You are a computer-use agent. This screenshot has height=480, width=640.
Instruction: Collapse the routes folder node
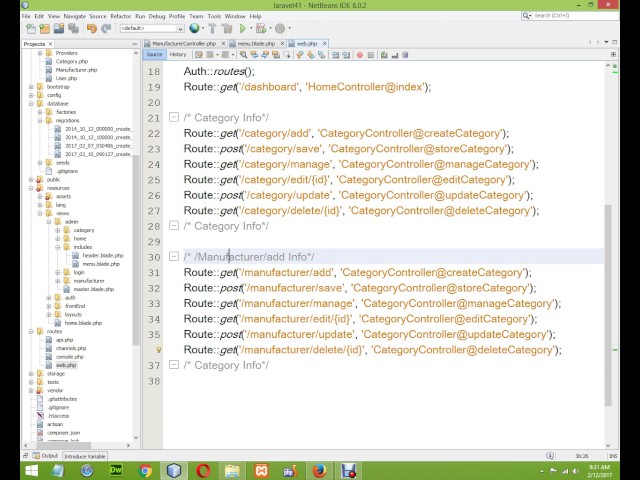[31, 331]
